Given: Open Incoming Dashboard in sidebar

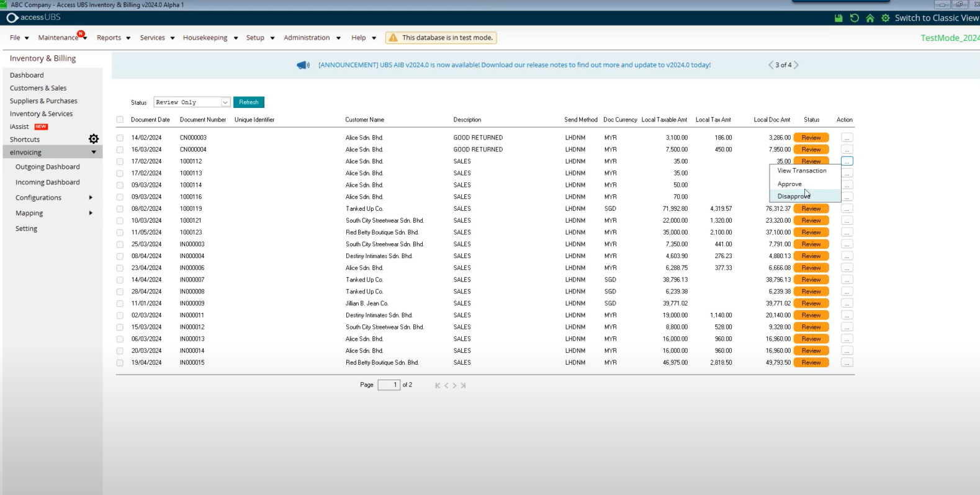Looking at the screenshot, I should [48, 182].
